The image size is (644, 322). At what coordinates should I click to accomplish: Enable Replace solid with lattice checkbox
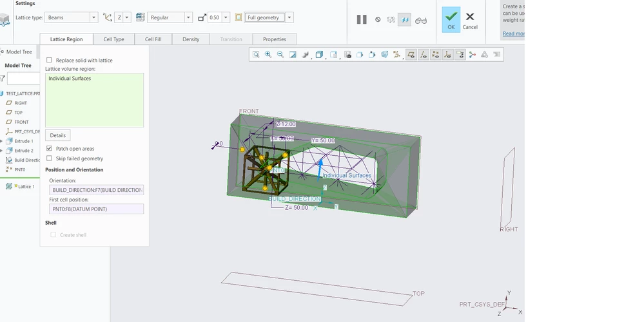[49, 60]
